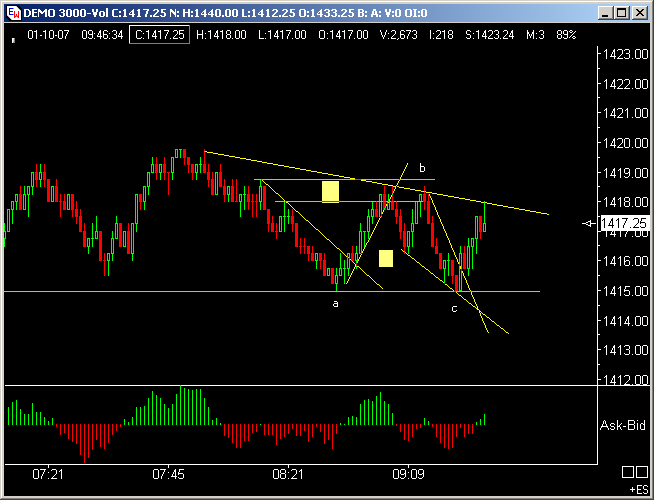Click the 1423.00 price axis label
Screen dimensions: 654x500
point(626,54)
